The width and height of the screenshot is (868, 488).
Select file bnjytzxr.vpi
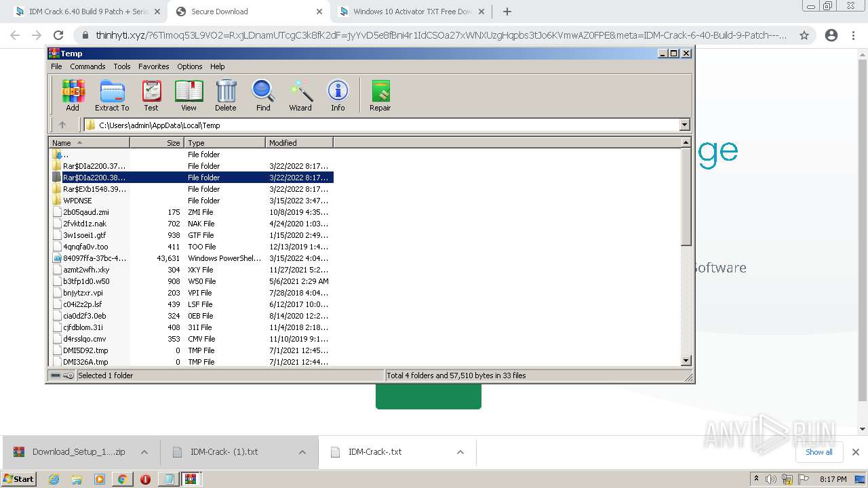191,293
